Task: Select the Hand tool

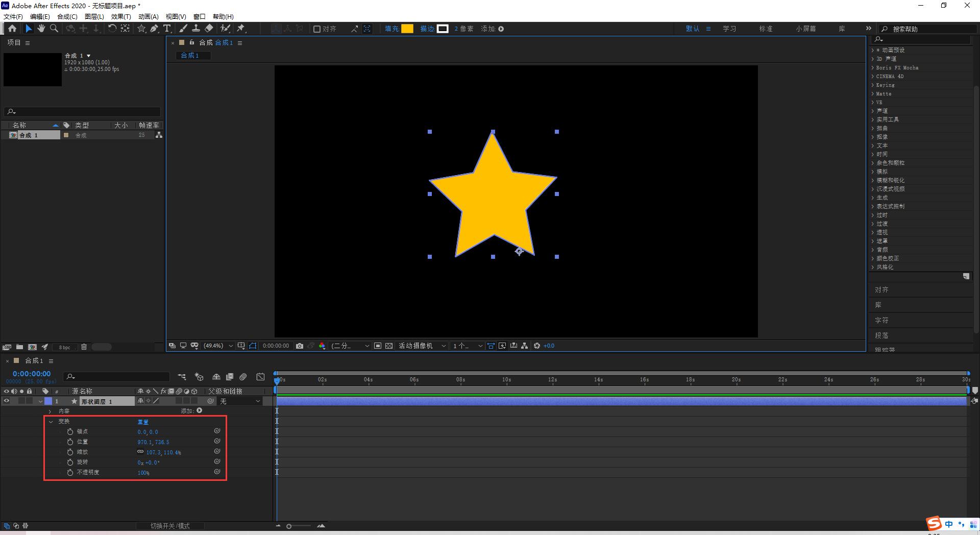Action: click(41, 29)
